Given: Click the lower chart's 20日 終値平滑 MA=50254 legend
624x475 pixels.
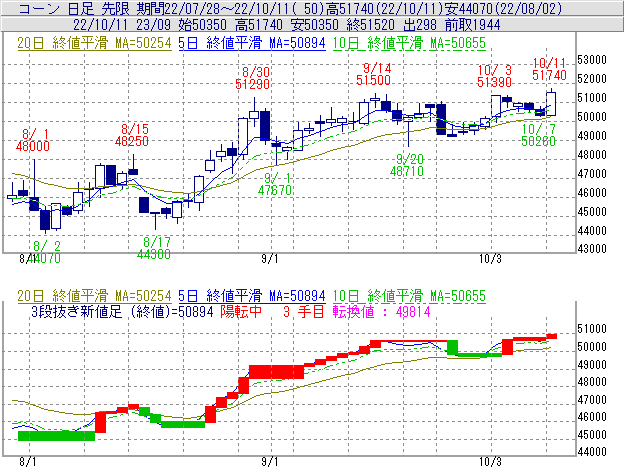Looking at the screenshot, I should [94, 296].
